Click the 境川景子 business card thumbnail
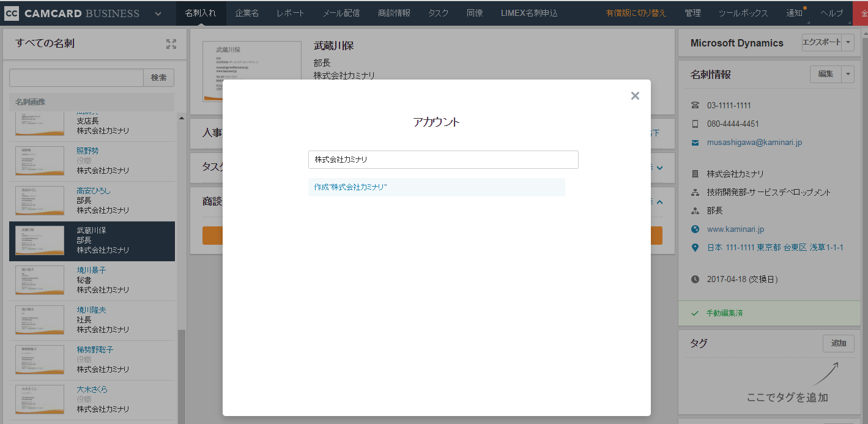Viewport: 868px width, 424px height. pyautogui.click(x=40, y=280)
